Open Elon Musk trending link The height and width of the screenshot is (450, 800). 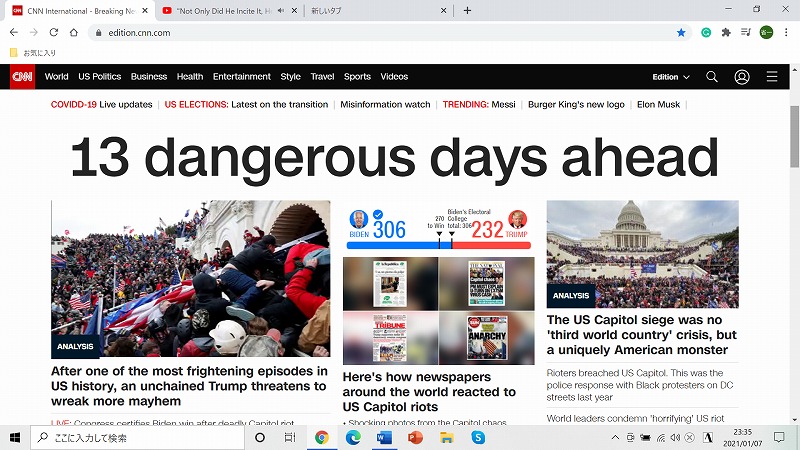pos(659,105)
